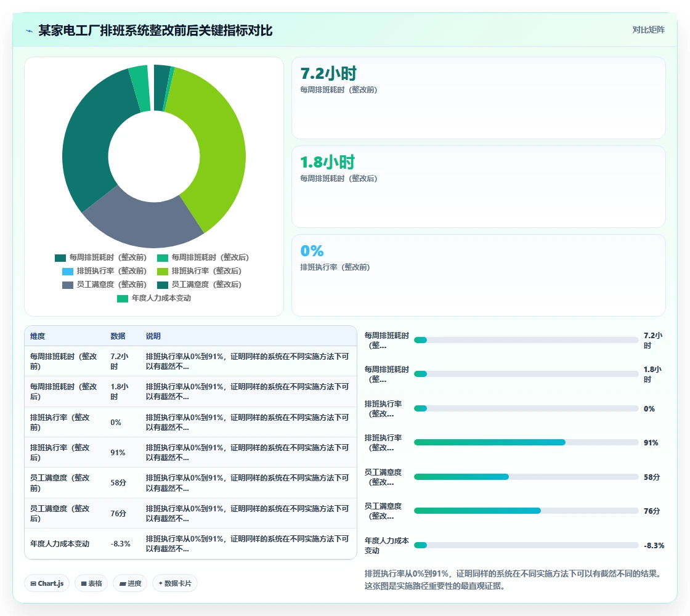The image size is (690, 616).
Task: Click the 76分 员工满意度 progress bar
Action: coord(526,511)
